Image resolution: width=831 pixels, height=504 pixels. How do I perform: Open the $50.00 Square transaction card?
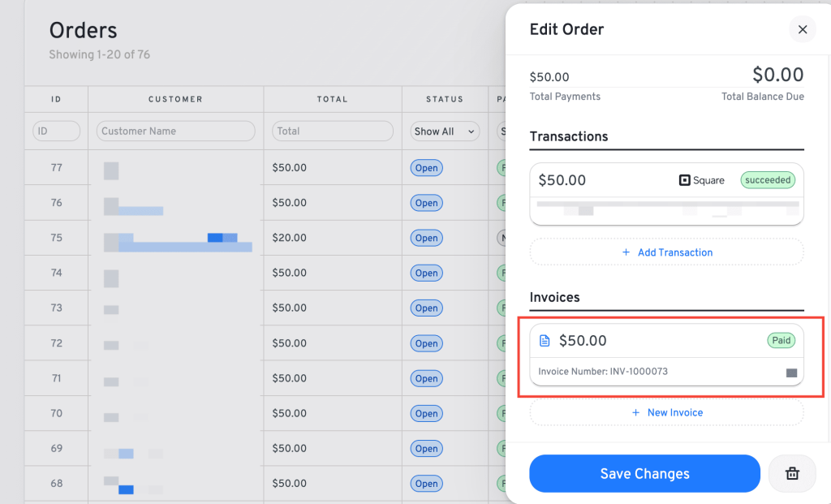click(x=667, y=194)
